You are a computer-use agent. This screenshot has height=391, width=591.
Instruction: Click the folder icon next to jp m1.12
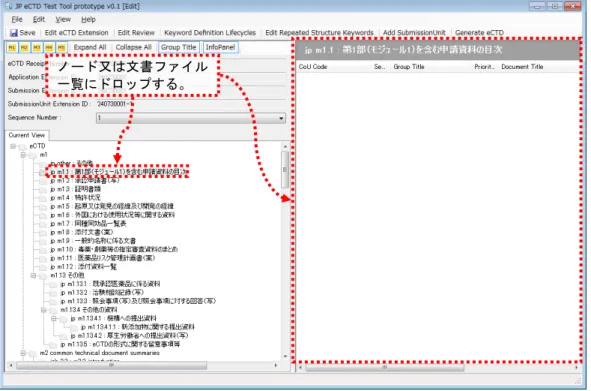(x=43, y=267)
